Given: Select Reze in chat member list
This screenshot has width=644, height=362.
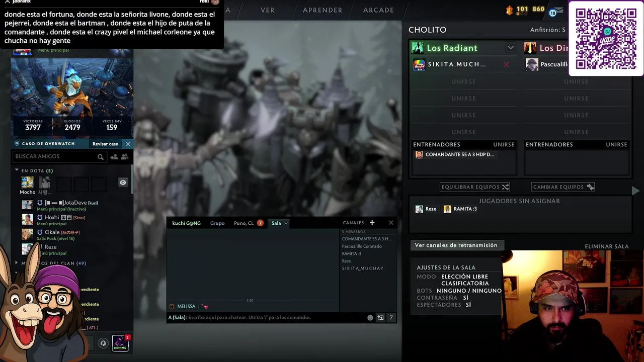Looking at the screenshot, I should tap(346, 261).
